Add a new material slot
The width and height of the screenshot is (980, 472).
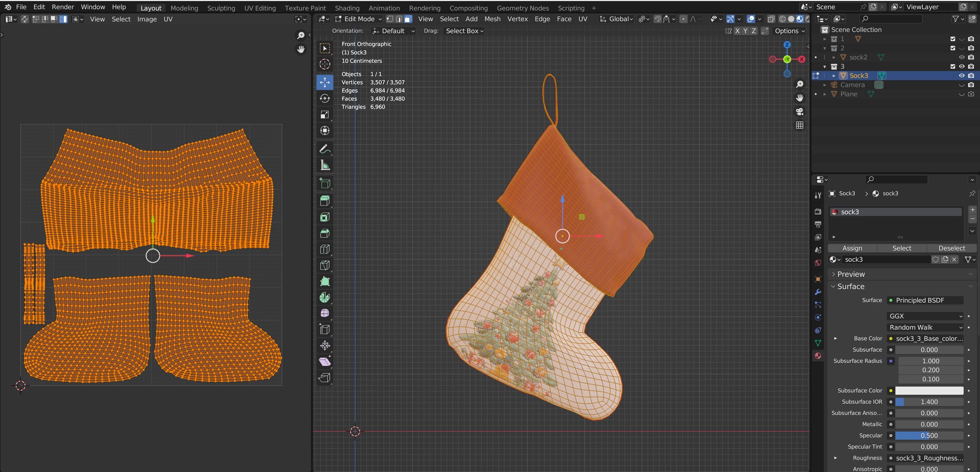[972, 210]
